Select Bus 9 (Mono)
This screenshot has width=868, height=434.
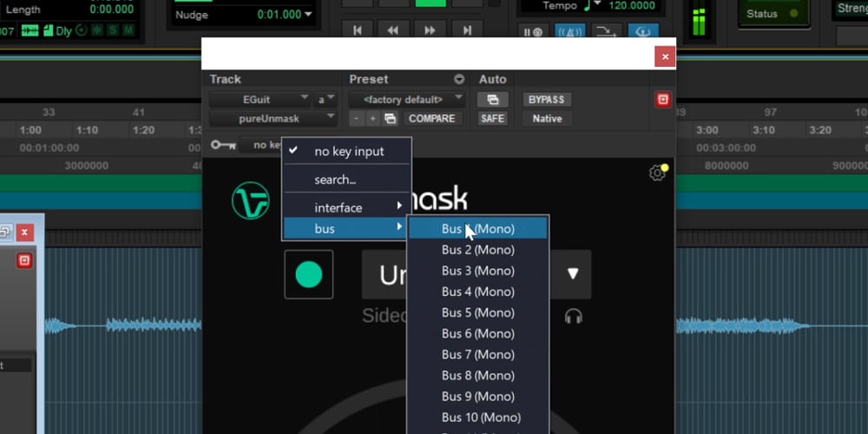[x=478, y=397]
